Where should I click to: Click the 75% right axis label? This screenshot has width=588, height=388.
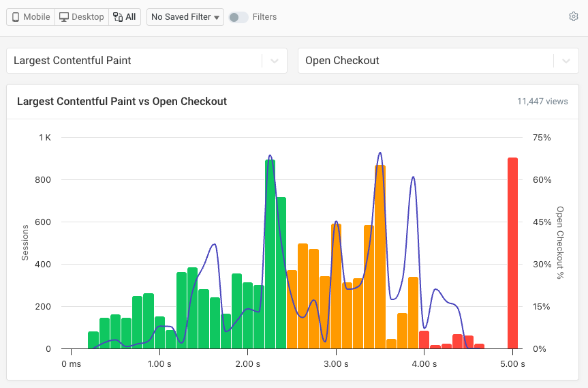pyautogui.click(x=542, y=138)
